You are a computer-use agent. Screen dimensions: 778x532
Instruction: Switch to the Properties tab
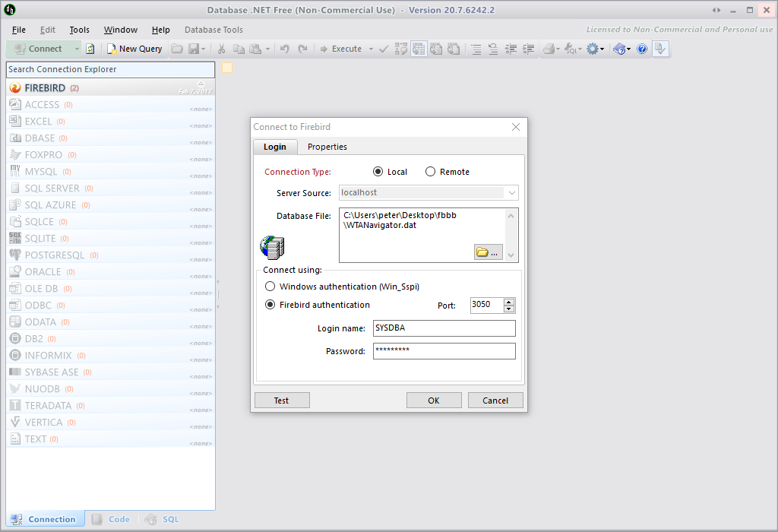coord(327,147)
